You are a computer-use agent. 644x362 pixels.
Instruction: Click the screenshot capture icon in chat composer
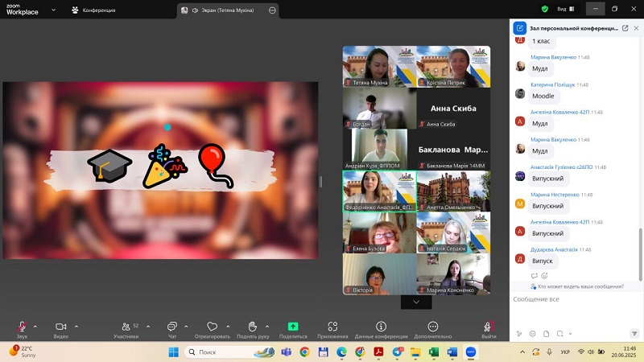(559, 334)
